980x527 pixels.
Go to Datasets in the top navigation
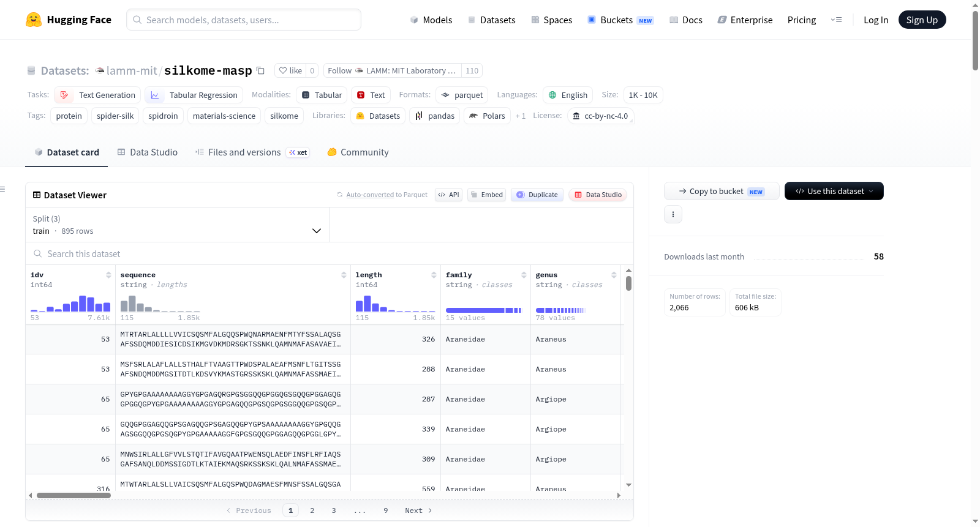[x=492, y=20]
